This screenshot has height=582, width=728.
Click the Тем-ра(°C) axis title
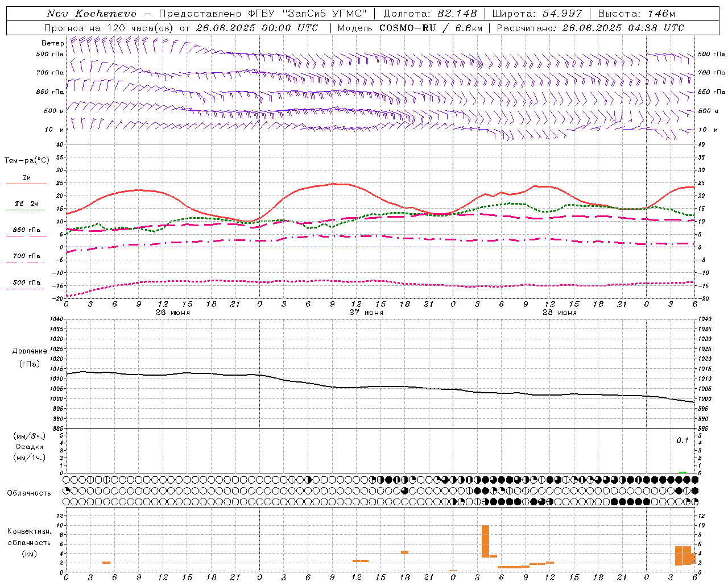point(27,161)
